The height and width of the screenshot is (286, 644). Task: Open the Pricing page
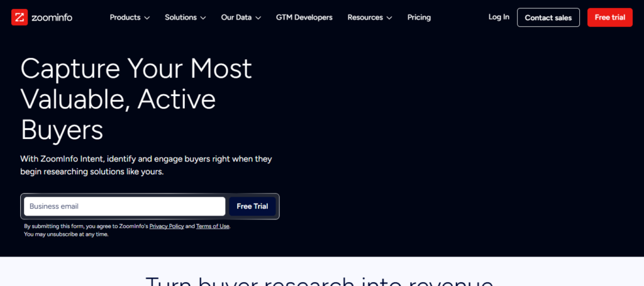419,17
